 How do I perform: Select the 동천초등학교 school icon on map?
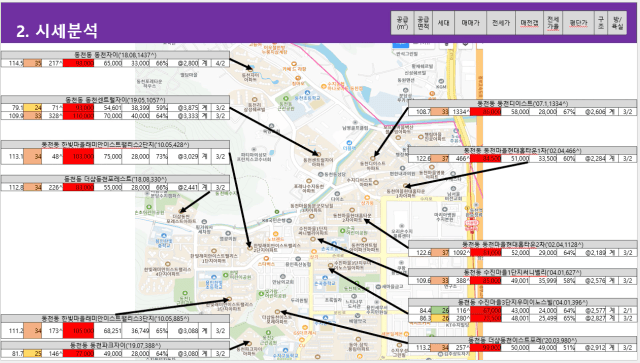tap(307, 93)
